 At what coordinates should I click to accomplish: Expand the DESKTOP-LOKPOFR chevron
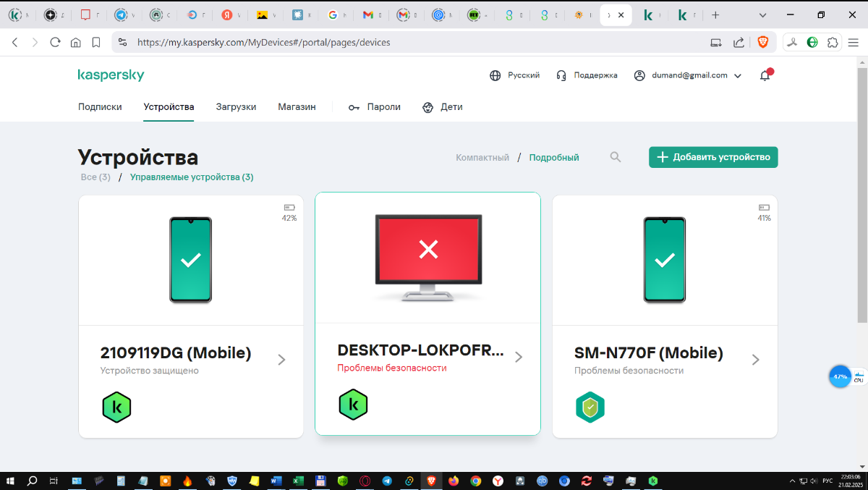click(519, 357)
